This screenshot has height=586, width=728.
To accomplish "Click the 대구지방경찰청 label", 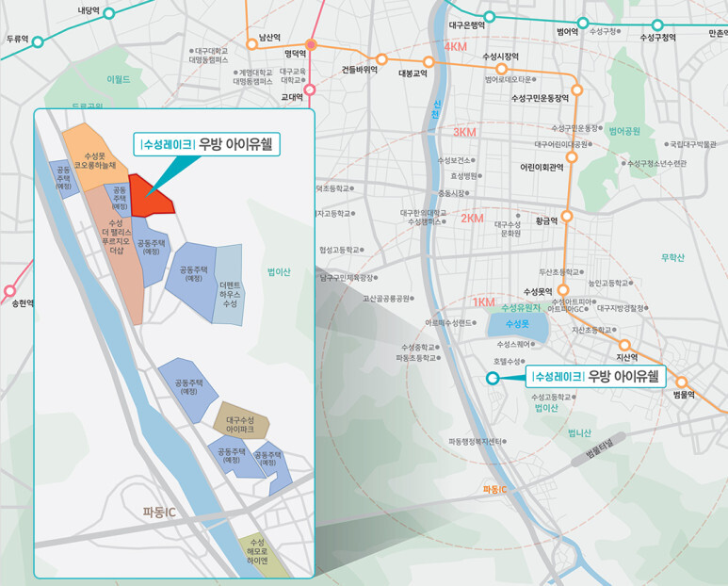I will 621,307.
